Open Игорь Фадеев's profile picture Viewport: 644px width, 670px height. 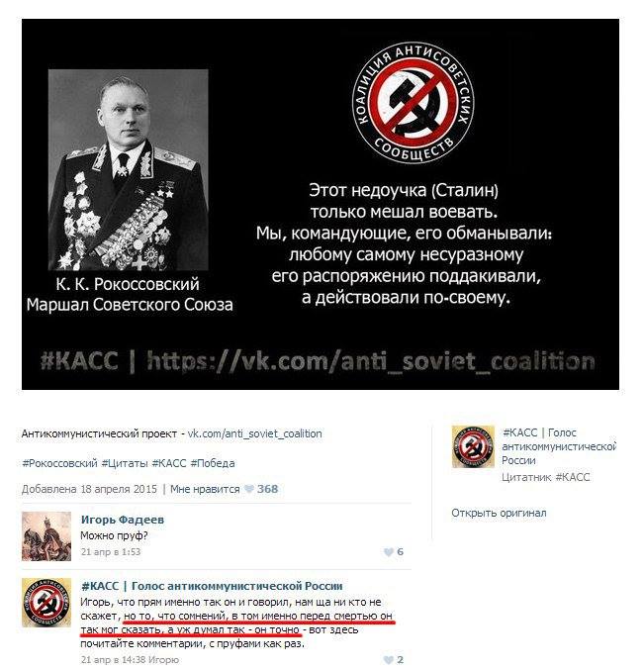pos(46,536)
